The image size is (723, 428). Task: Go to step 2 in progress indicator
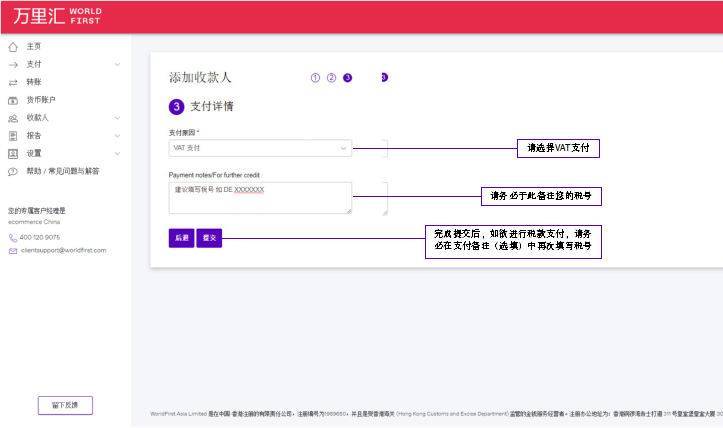tap(331, 77)
